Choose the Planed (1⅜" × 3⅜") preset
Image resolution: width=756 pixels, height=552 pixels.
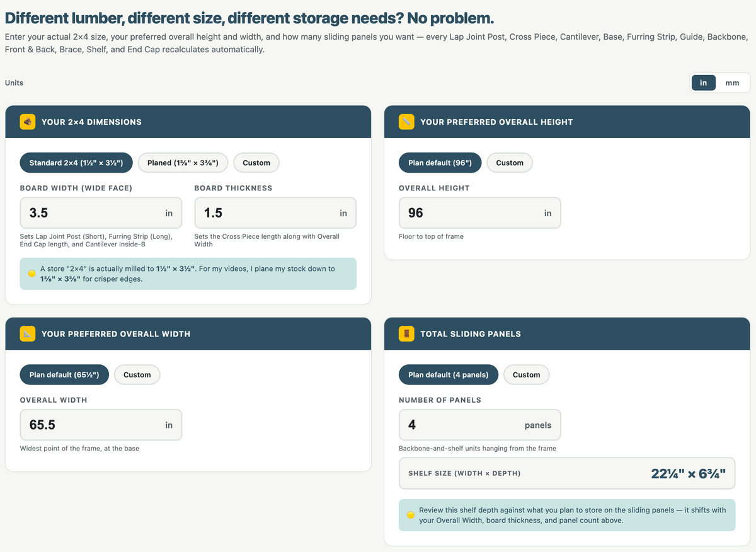pyautogui.click(x=183, y=163)
